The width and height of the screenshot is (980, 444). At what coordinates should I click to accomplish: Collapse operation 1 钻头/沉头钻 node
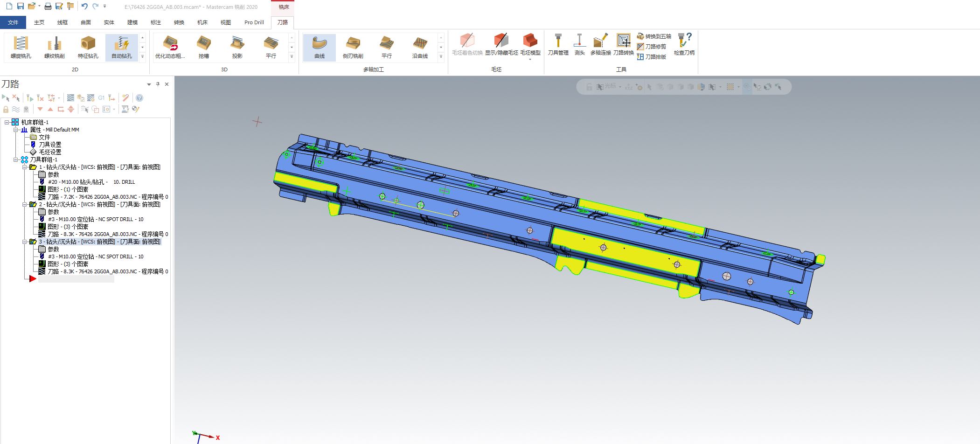pos(25,167)
